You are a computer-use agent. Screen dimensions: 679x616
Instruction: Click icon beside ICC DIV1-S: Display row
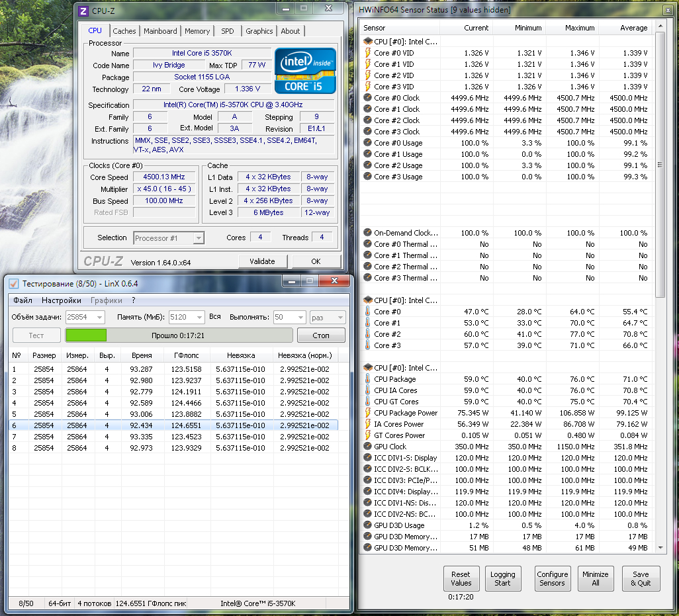[x=368, y=458]
